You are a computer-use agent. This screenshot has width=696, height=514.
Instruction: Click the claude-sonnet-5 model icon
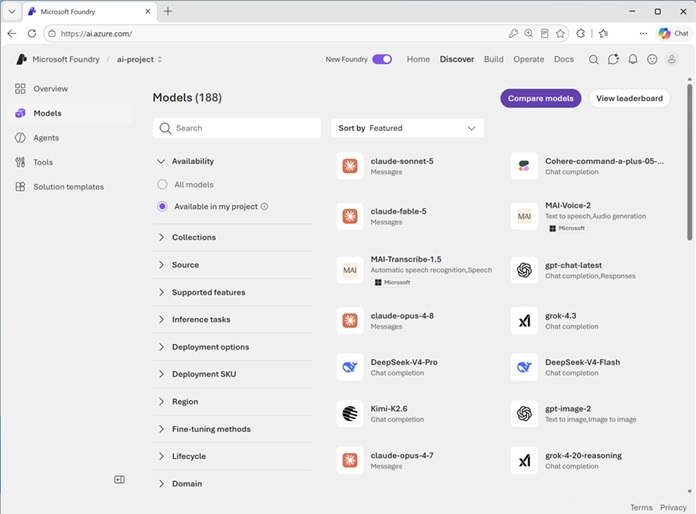pos(350,166)
